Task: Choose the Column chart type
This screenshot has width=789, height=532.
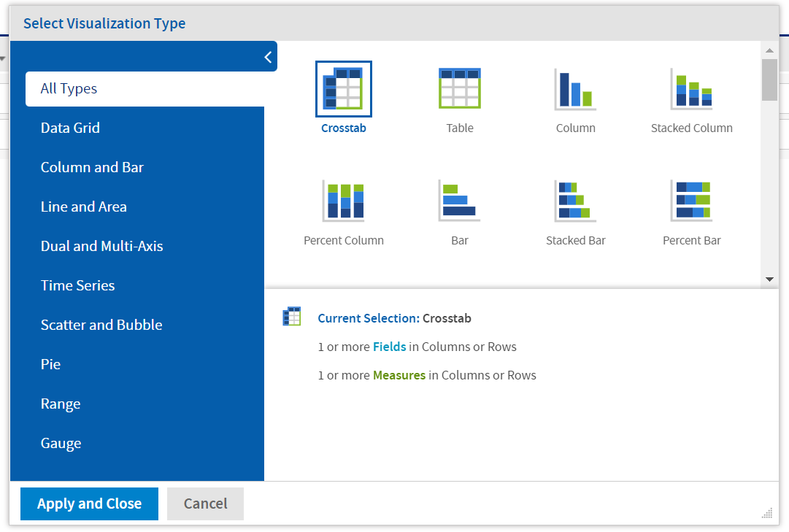Action: [x=575, y=88]
